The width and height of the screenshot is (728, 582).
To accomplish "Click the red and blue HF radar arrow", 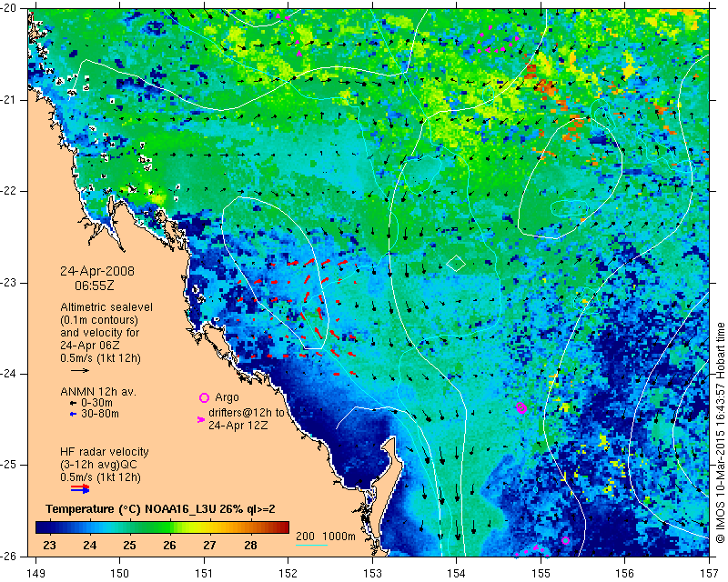I will click(x=80, y=489).
